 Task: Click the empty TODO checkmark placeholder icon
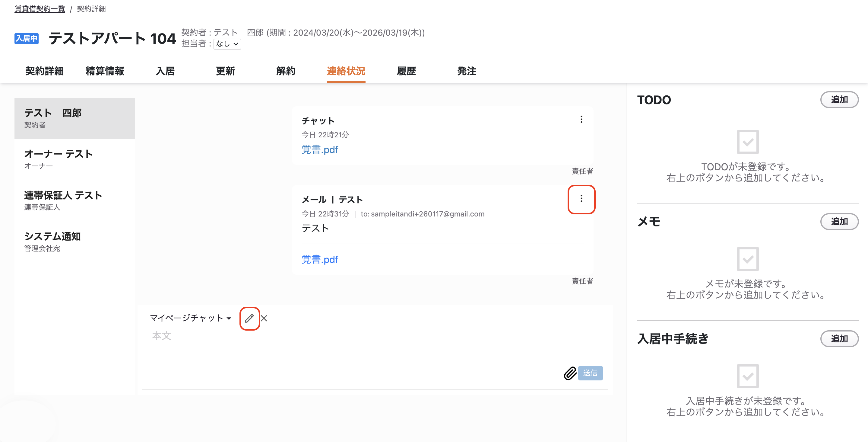point(748,142)
